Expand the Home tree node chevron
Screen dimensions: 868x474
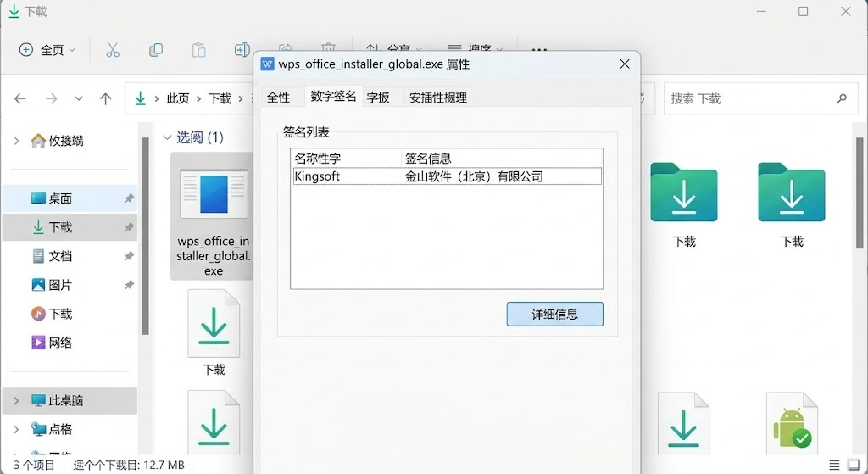(x=17, y=141)
